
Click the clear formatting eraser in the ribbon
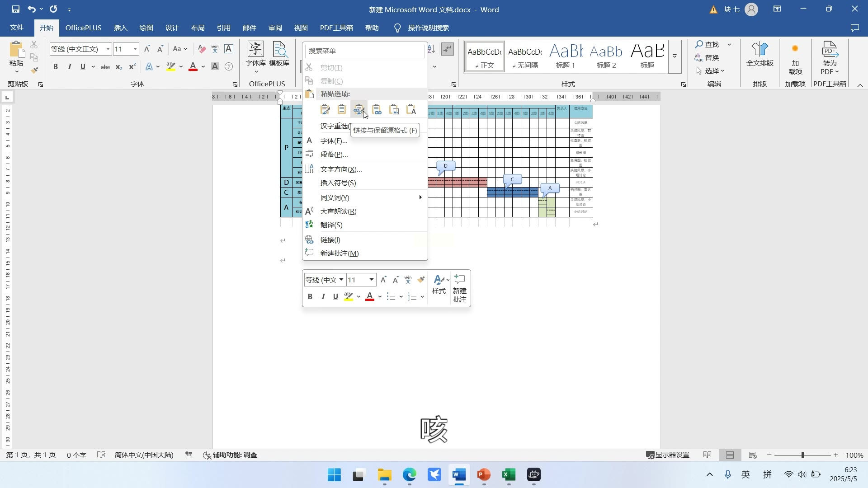[202, 49]
